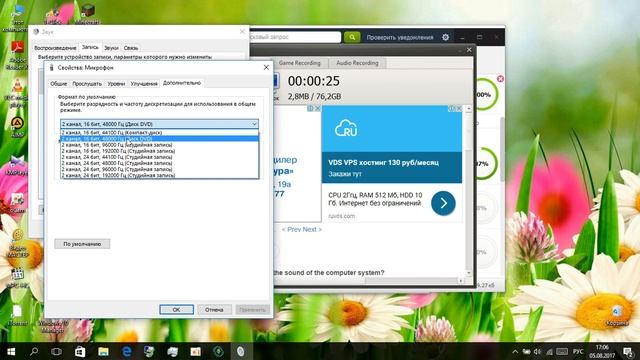Click Проверить уведомления in the back window
The height and width of the screenshot is (360, 640).
[x=400, y=37]
